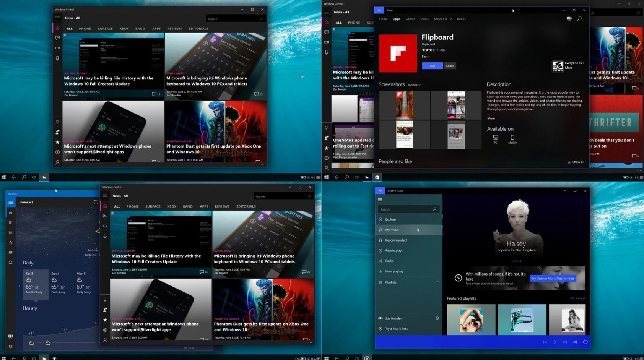Open Start menu on the top-left desktop's taskbar
This screenshot has height=360, width=644.
click(x=4, y=177)
